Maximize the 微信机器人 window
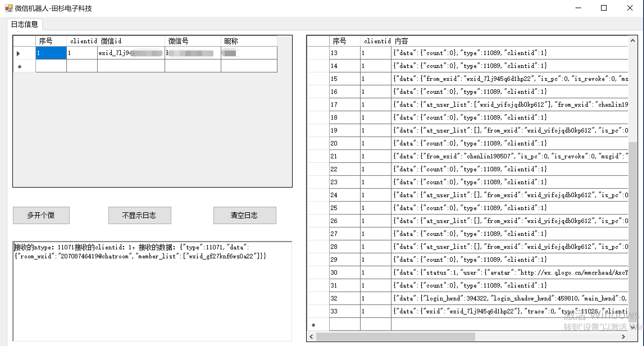This screenshot has height=346, width=644. coord(604,8)
